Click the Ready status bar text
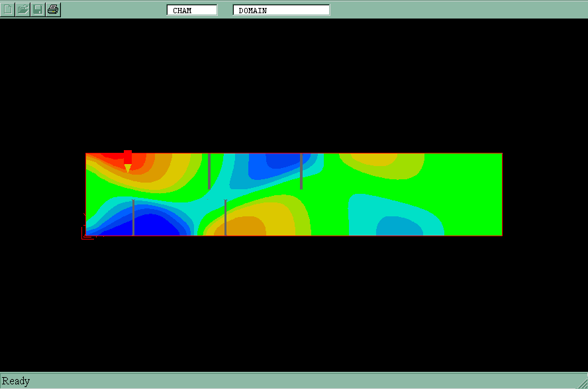 pos(16,381)
